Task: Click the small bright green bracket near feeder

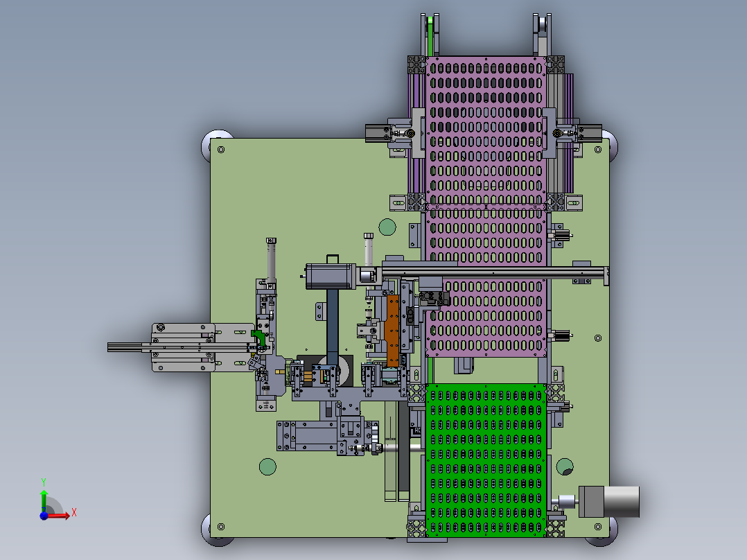Action: click(258, 338)
